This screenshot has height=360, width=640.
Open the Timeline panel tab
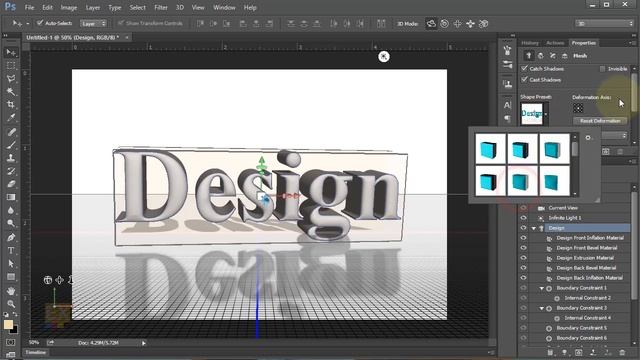(36, 352)
